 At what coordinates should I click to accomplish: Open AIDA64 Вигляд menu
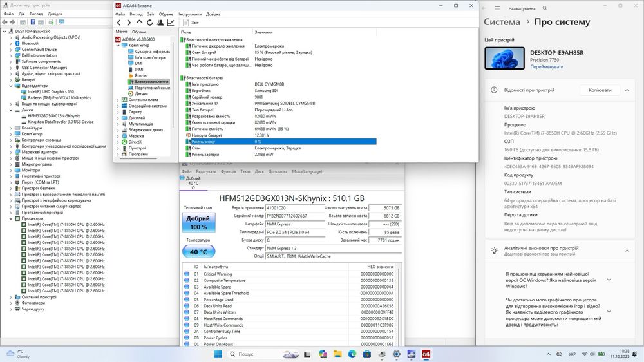click(136, 14)
